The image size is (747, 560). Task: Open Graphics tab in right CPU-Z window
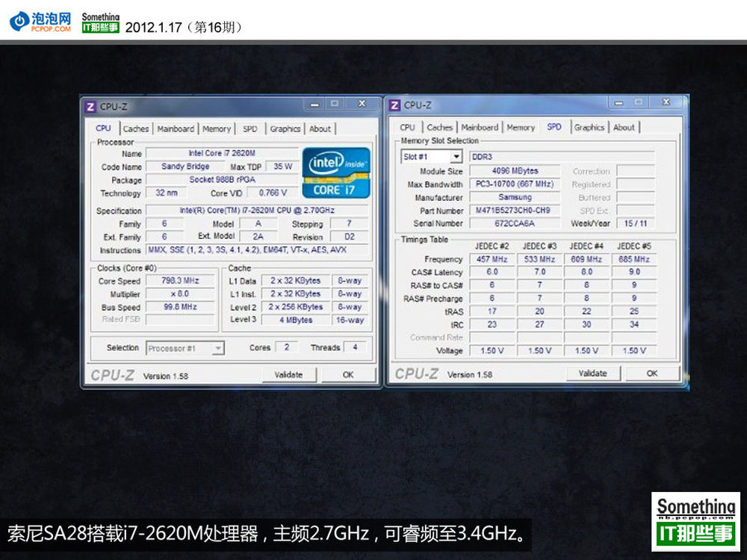[589, 127]
